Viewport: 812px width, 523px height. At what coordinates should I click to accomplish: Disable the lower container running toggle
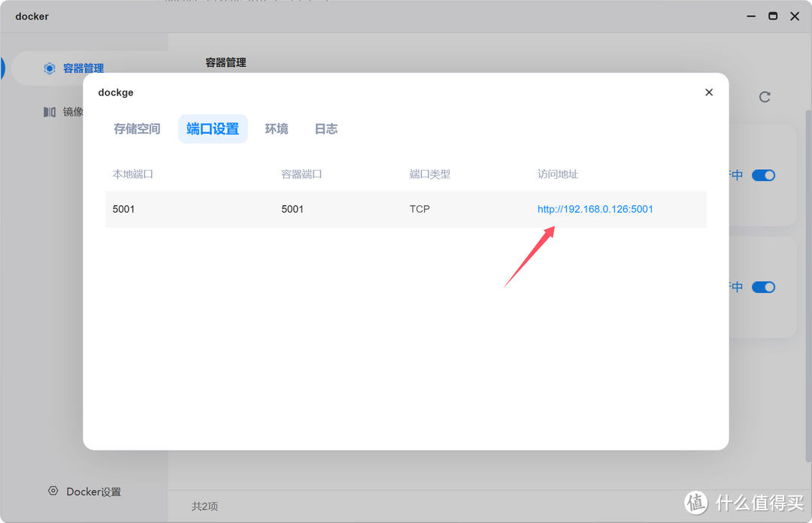point(763,286)
